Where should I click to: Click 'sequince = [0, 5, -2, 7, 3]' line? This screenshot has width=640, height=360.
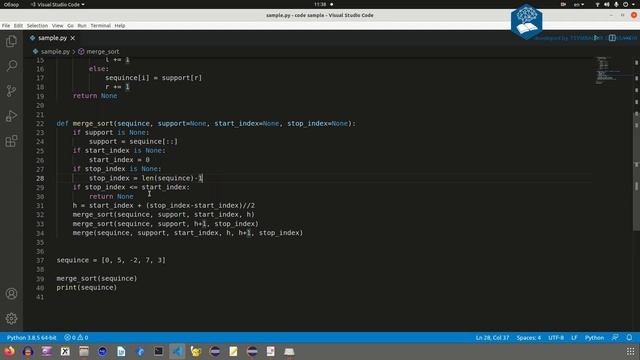(x=111, y=260)
